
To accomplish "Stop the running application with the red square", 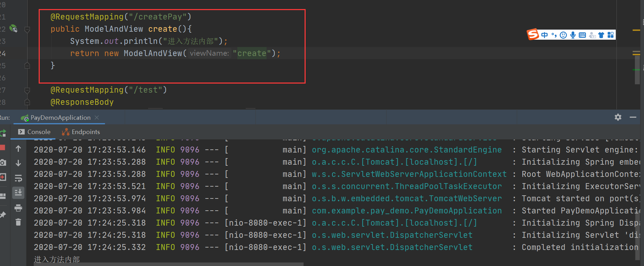I will point(2,148).
